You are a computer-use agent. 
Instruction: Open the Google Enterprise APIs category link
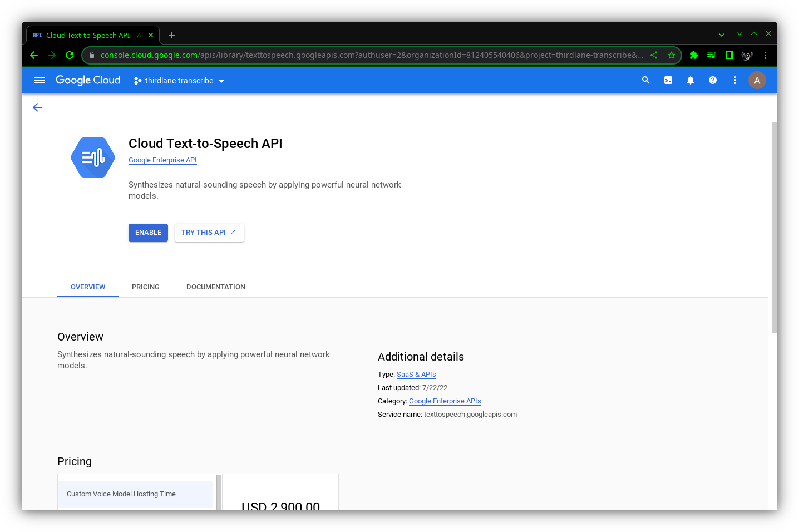pyautogui.click(x=445, y=401)
